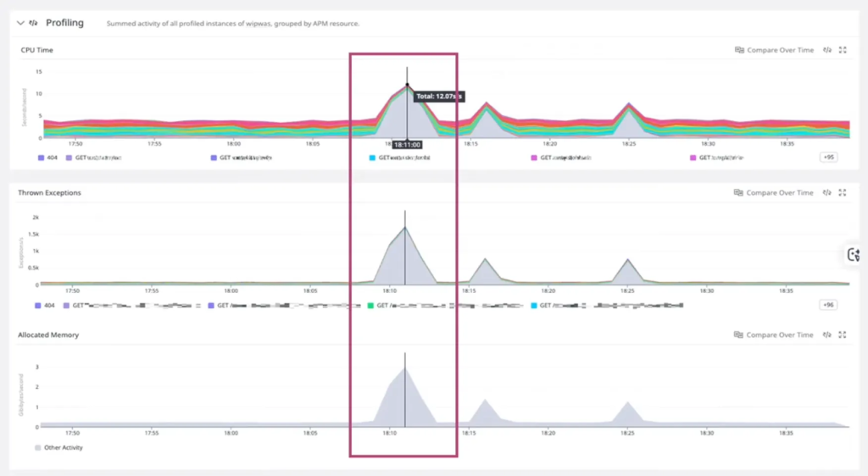868x476 pixels.
Task: Click the cyan GET legend swatch under CPU Time
Action: pos(373,158)
